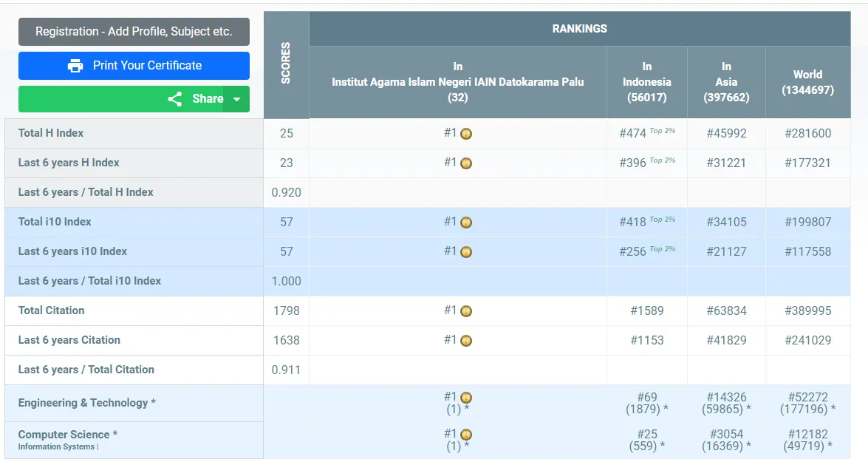Click the In Asia rankings column header
The height and width of the screenshot is (462, 868).
pos(726,82)
